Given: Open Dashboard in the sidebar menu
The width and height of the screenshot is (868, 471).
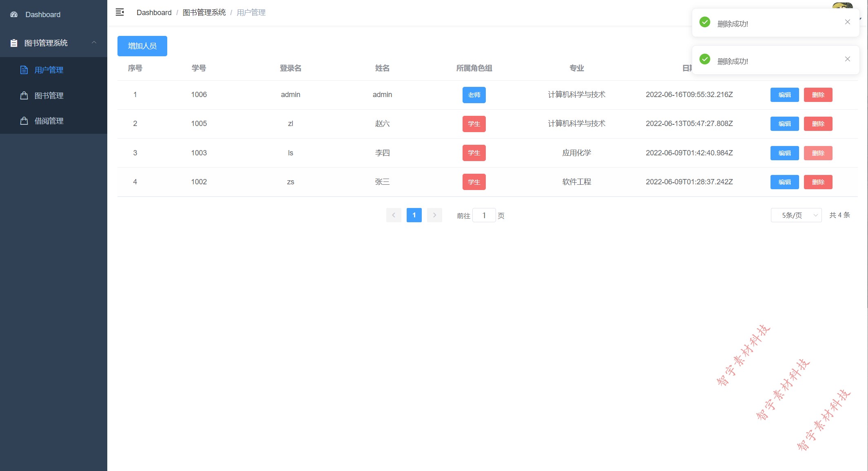Looking at the screenshot, I should click(x=53, y=14).
